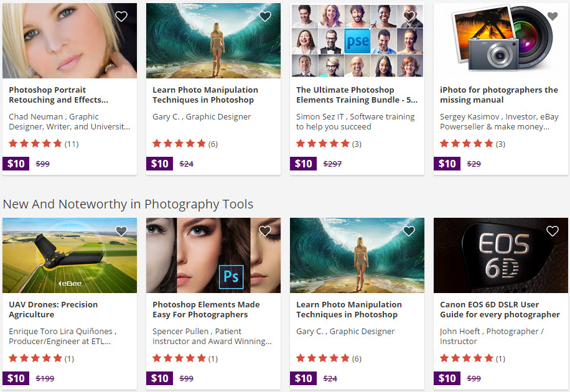
Task: Favorite the iPhoto for photographers course
Action: [553, 17]
